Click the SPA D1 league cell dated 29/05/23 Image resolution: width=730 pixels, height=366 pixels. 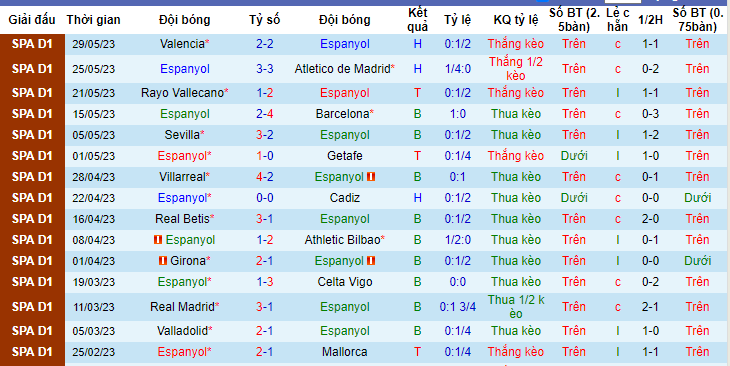[x=33, y=44]
